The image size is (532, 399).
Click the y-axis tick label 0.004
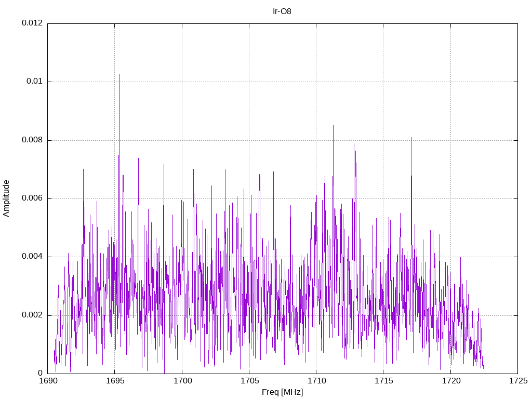(32, 257)
